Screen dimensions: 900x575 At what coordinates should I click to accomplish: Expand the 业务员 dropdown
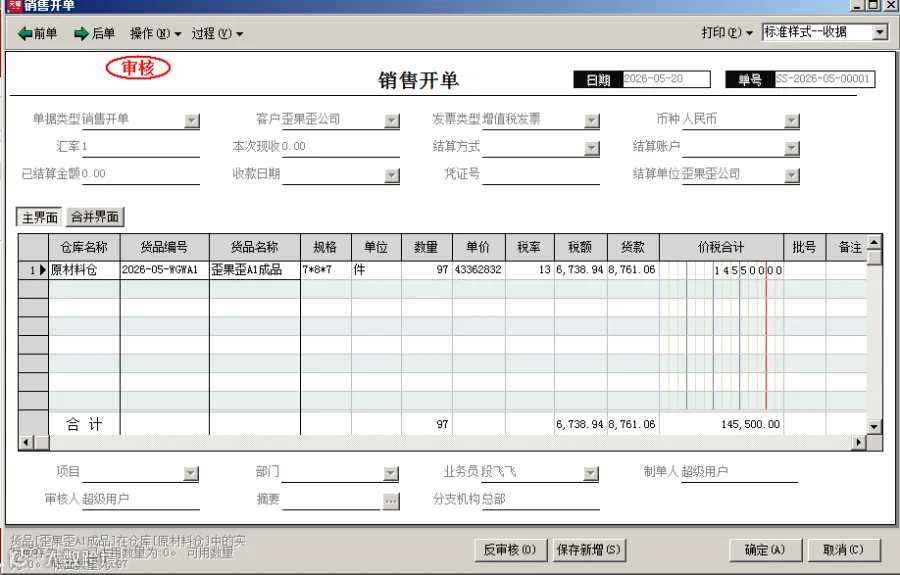click(591, 473)
